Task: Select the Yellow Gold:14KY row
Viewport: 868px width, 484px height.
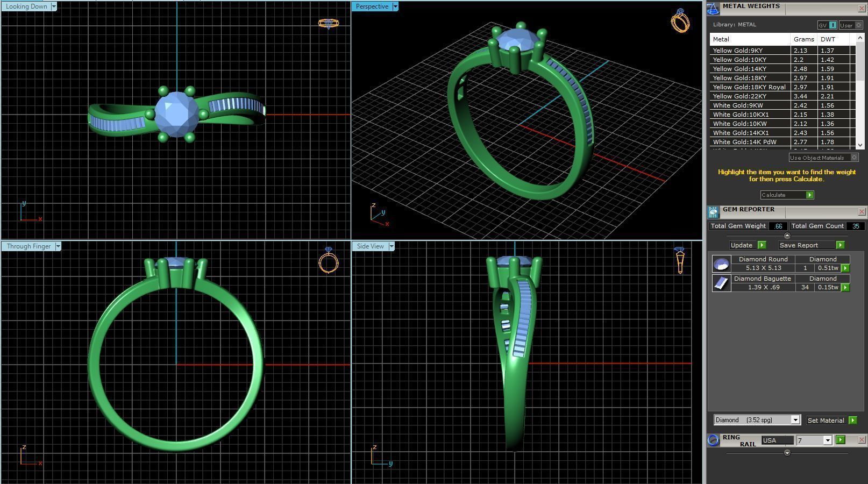Action: [782, 69]
